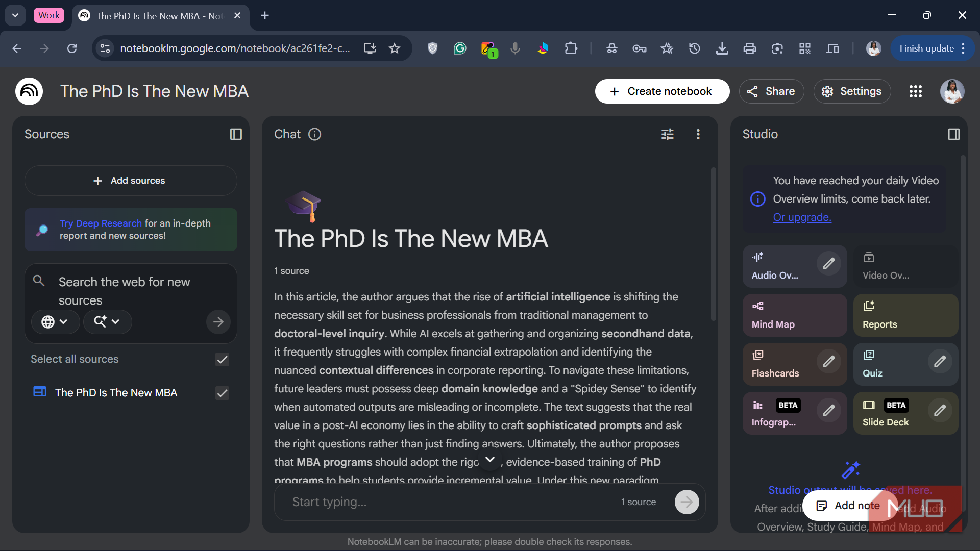Share the notebook
The width and height of the screenshot is (980, 551).
coord(771,91)
